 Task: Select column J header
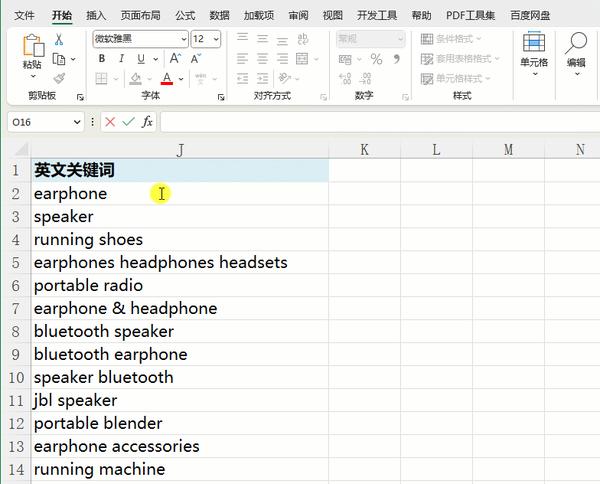179,150
